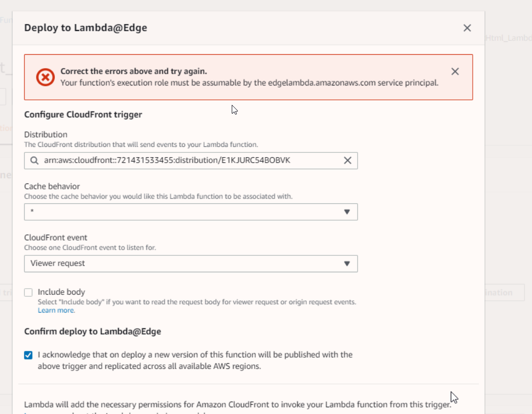Uncheck the deploy acknowledgement checkbox
Viewport: 532px width, 414px height.
(x=29, y=355)
